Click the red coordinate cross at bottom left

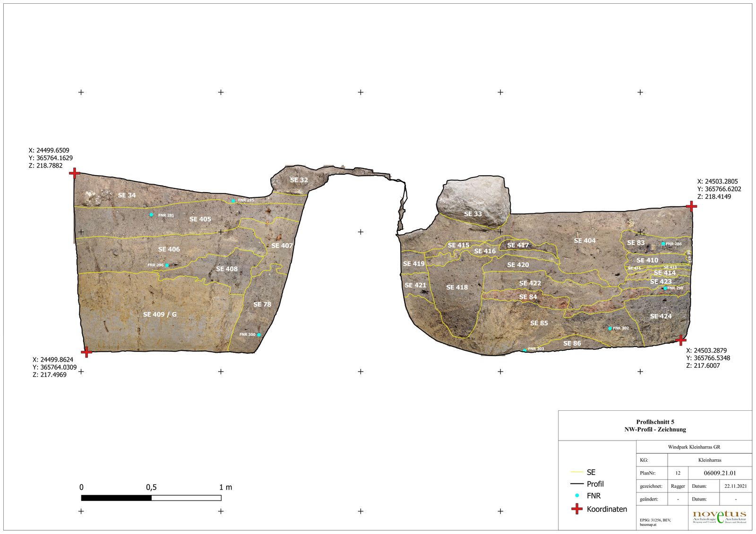[86, 352]
